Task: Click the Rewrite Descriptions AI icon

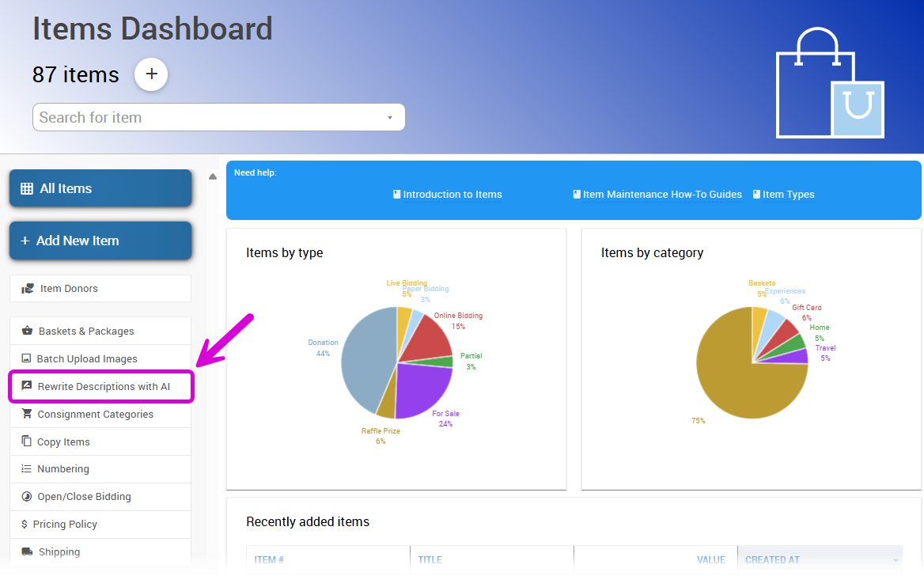Action: 27,385
